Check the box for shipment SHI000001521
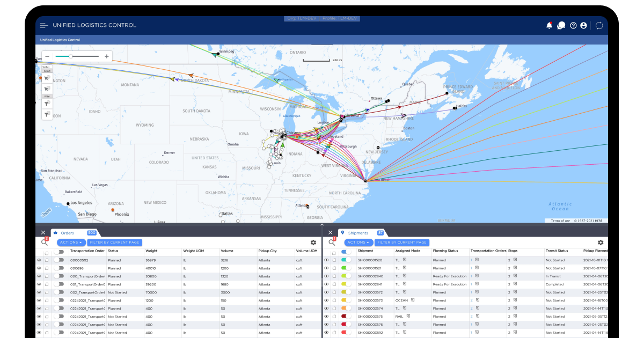 [x=334, y=268]
